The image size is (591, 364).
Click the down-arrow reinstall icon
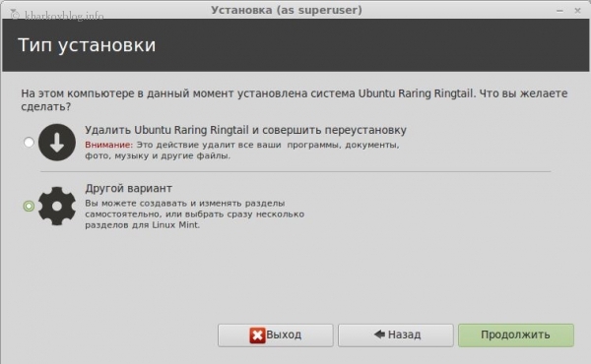coord(57,143)
